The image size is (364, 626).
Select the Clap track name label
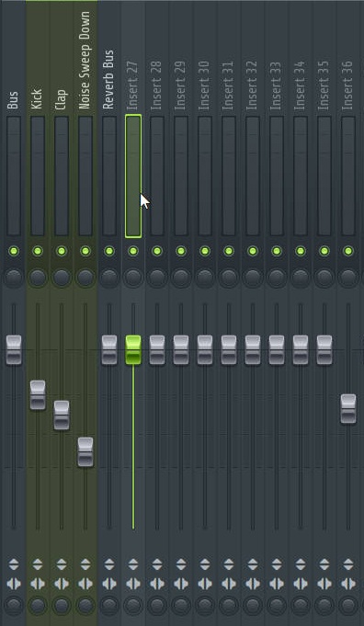61,99
